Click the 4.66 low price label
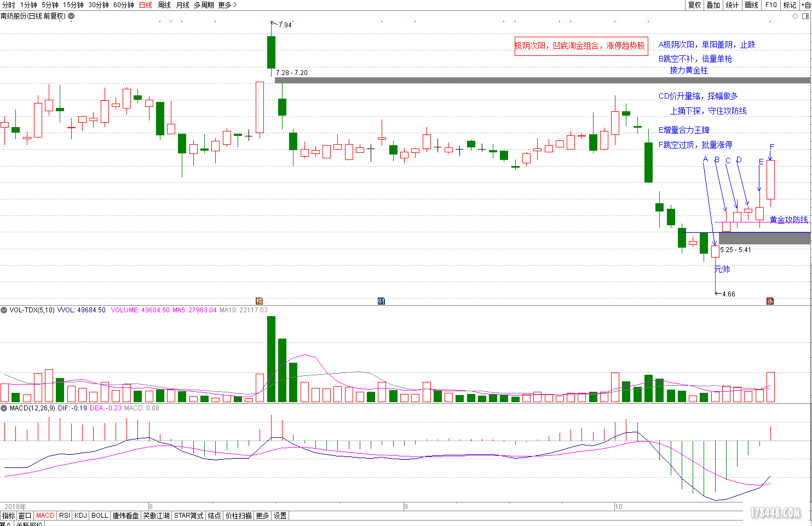 pyautogui.click(x=729, y=294)
